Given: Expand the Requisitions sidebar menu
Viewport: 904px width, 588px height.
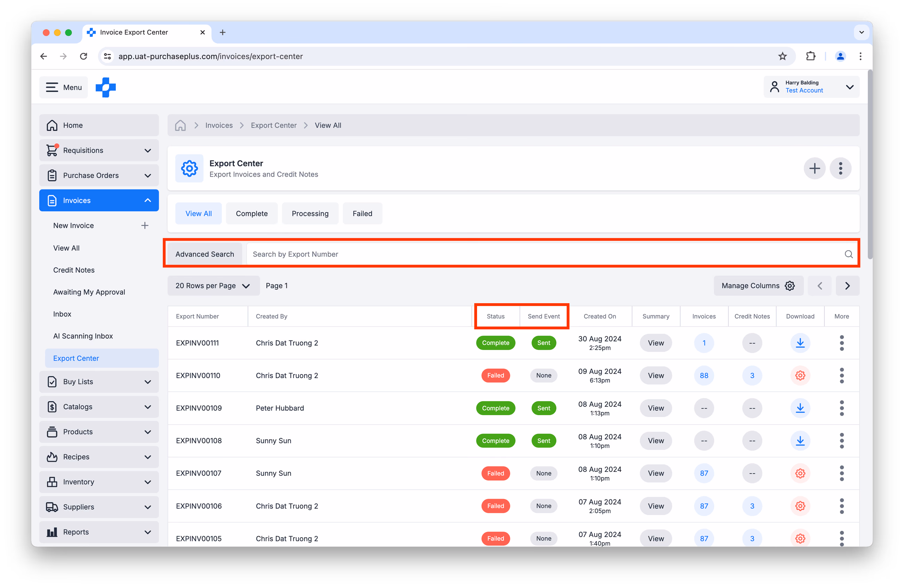Looking at the screenshot, I should coord(99,151).
